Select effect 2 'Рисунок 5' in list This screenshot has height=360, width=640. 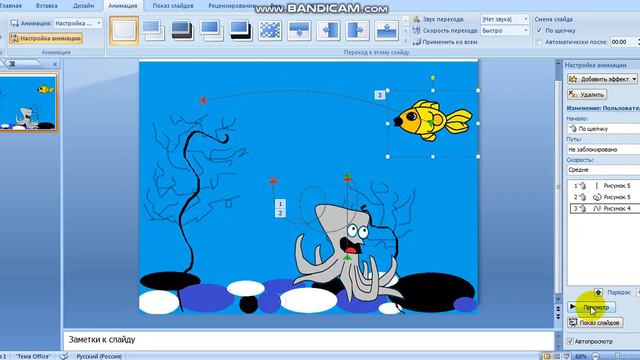pos(604,197)
